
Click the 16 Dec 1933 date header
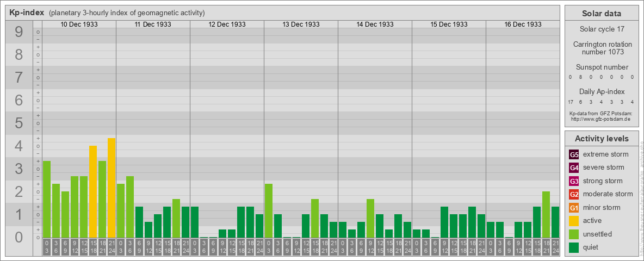(523, 24)
